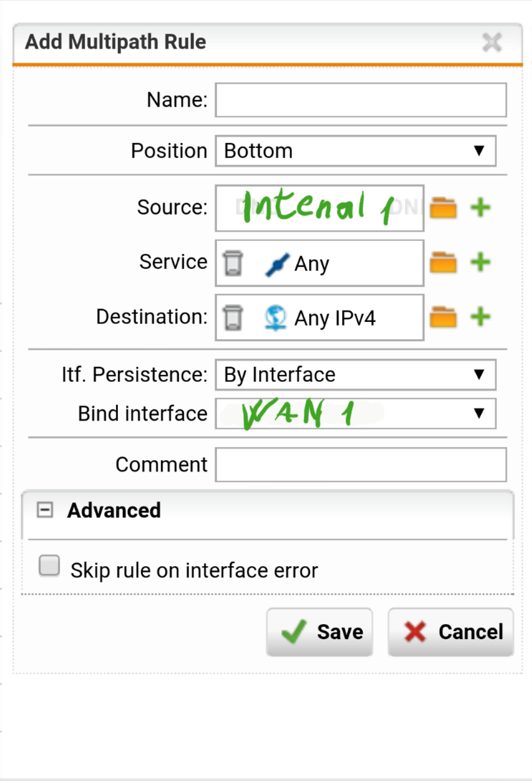Image resolution: width=532 pixels, height=781 pixels.
Task: Save the multipath rule
Action: (320, 632)
